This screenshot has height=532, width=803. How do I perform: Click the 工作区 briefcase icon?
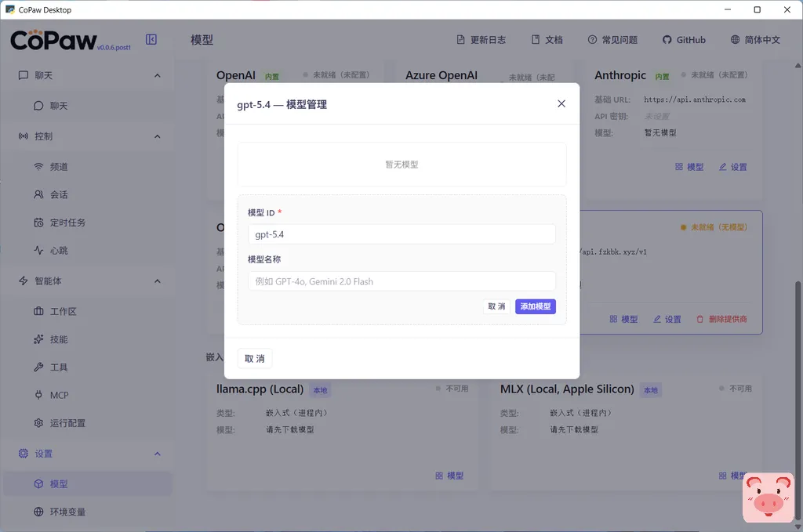point(38,311)
